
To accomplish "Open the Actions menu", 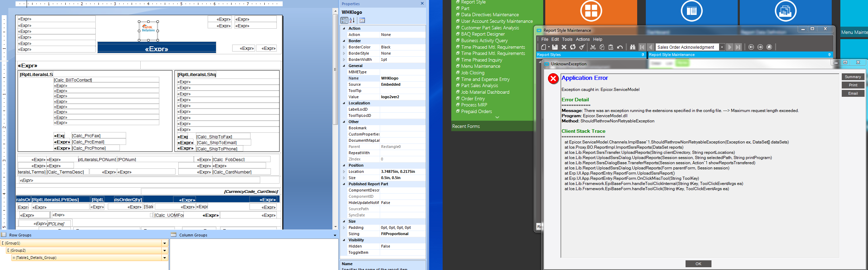I will pos(583,39).
